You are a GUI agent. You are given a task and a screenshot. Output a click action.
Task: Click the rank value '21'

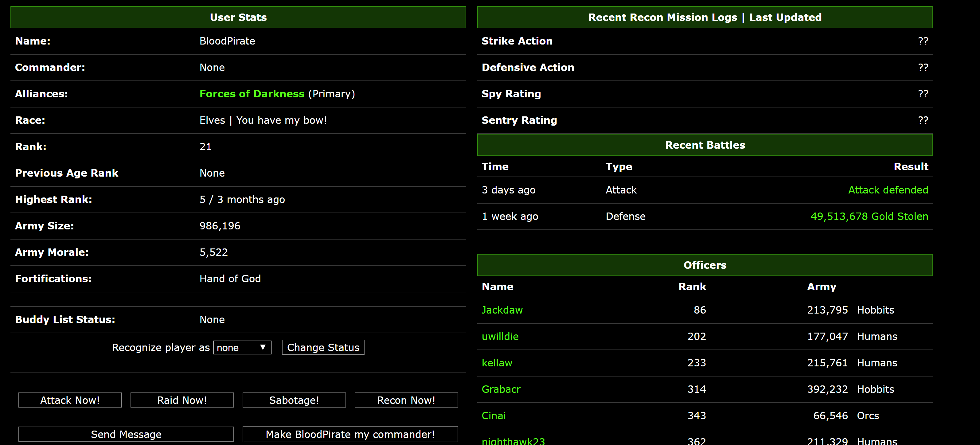click(205, 147)
